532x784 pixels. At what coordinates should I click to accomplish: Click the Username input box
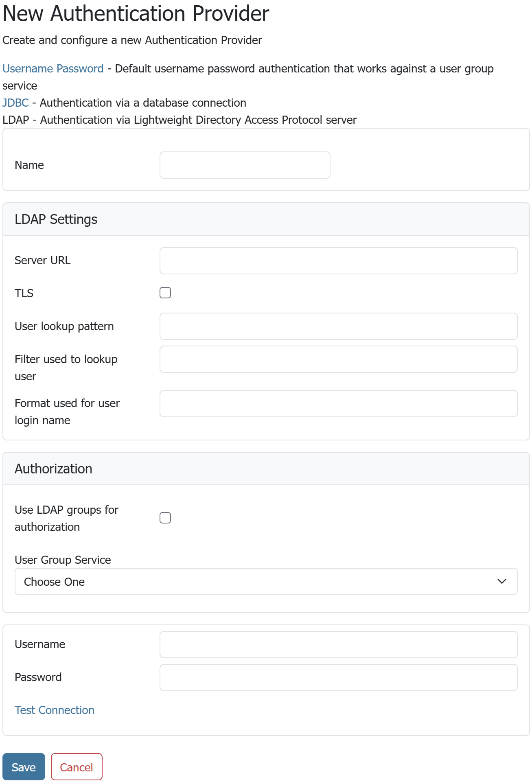[338, 644]
